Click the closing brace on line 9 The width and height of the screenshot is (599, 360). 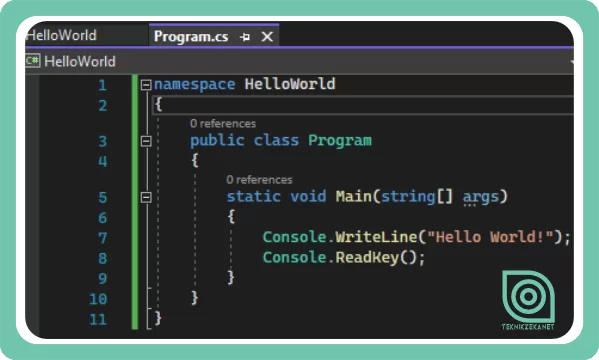tap(231, 277)
